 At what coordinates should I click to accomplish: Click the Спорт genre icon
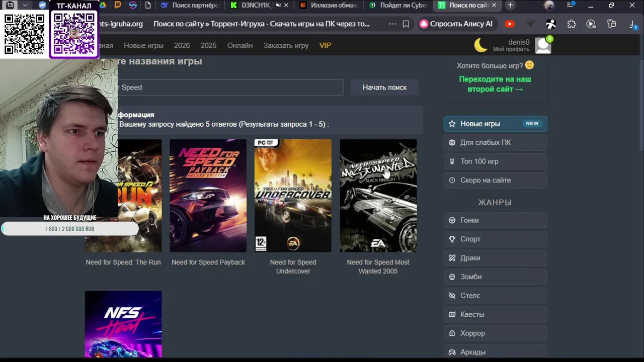(452, 239)
